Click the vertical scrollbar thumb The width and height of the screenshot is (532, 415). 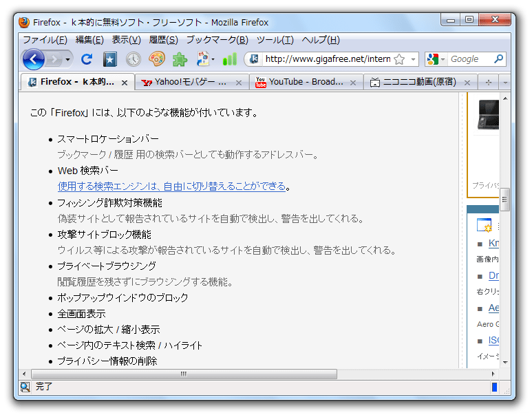505,200
